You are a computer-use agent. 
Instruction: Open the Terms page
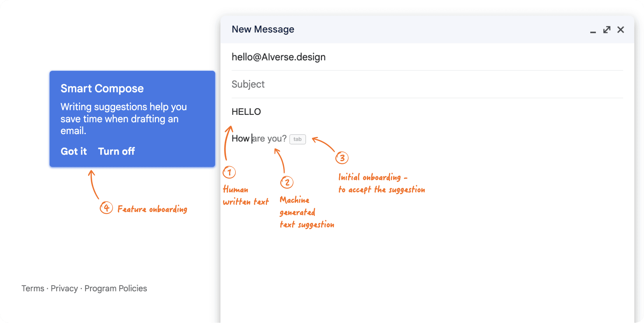(x=32, y=288)
